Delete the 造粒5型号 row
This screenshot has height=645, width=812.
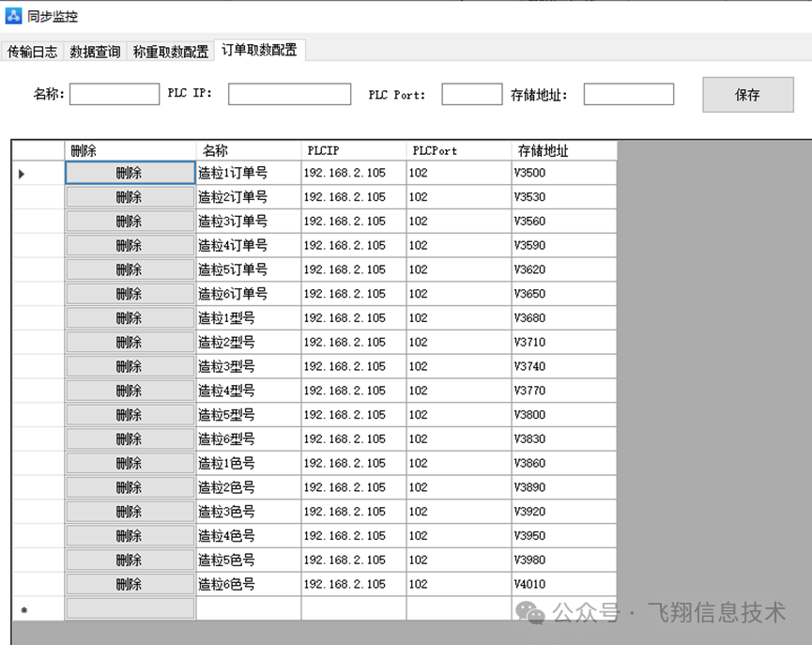130,414
